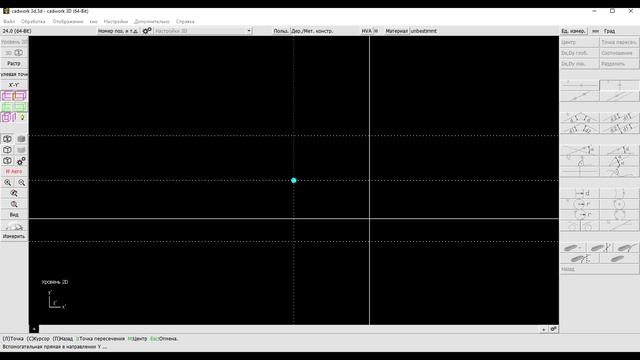Click the Растр button

click(14, 63)
